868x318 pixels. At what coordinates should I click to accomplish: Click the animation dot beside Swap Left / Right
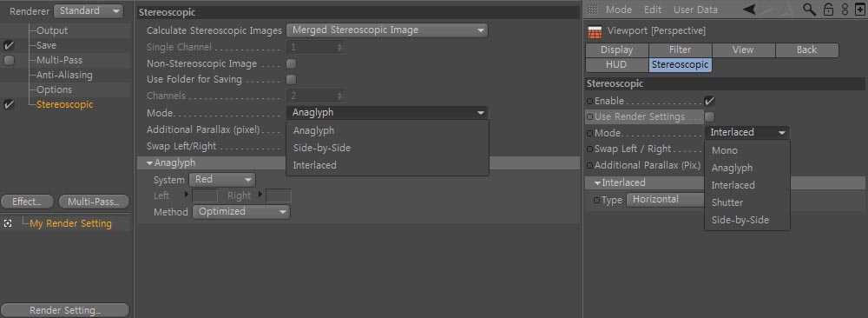pyautogui.click(x=589, y=149)
